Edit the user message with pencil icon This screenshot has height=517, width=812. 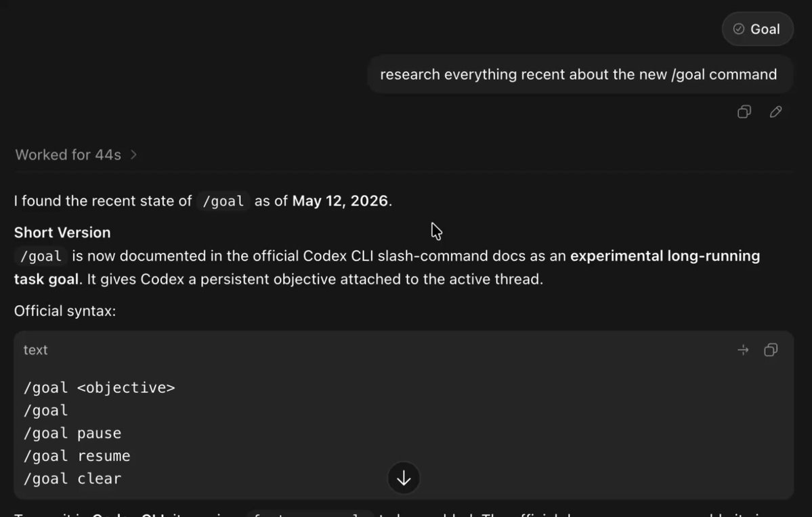pos(775,112)
